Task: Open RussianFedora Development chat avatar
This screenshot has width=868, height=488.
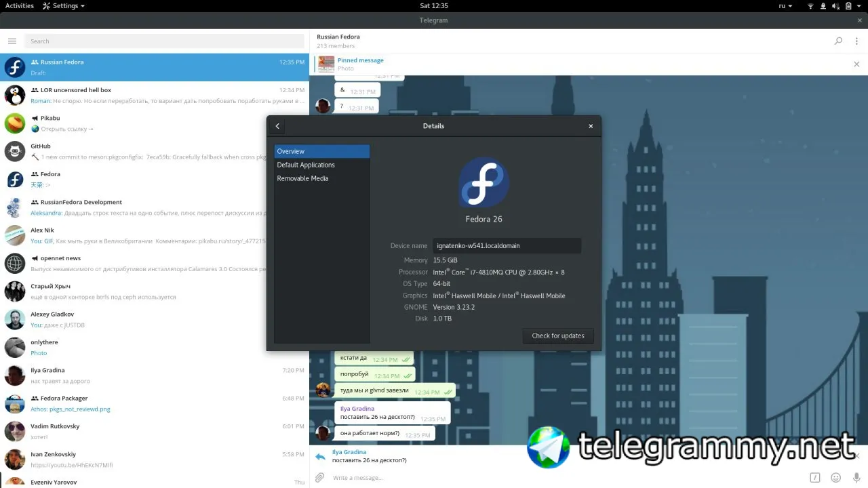Action: [15, 207]
